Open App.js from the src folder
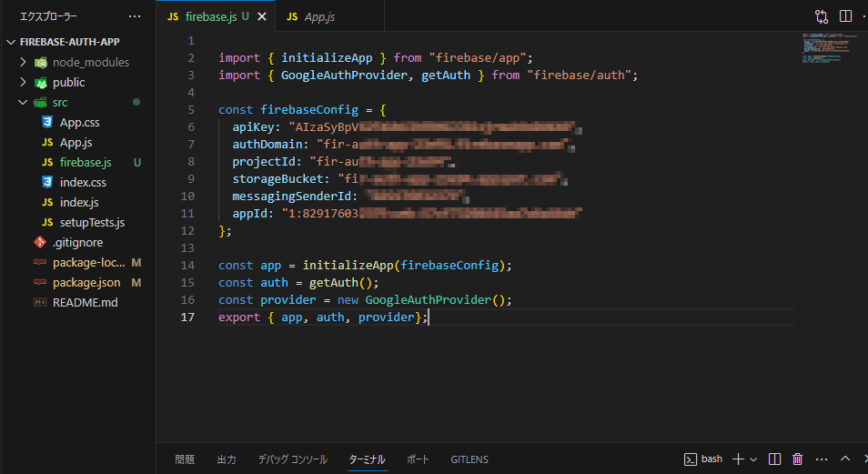This screenshot has height=474, width=868. pyautogui.click(x=76, y=142)
